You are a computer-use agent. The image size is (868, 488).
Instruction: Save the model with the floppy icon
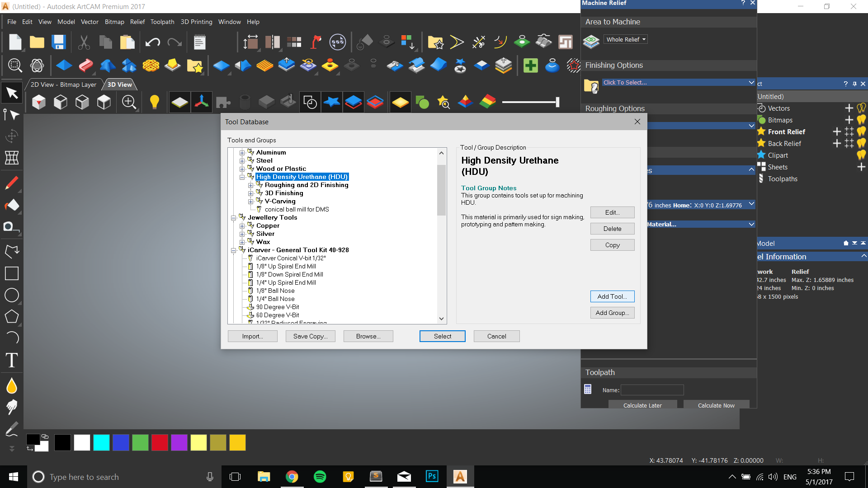59,42
